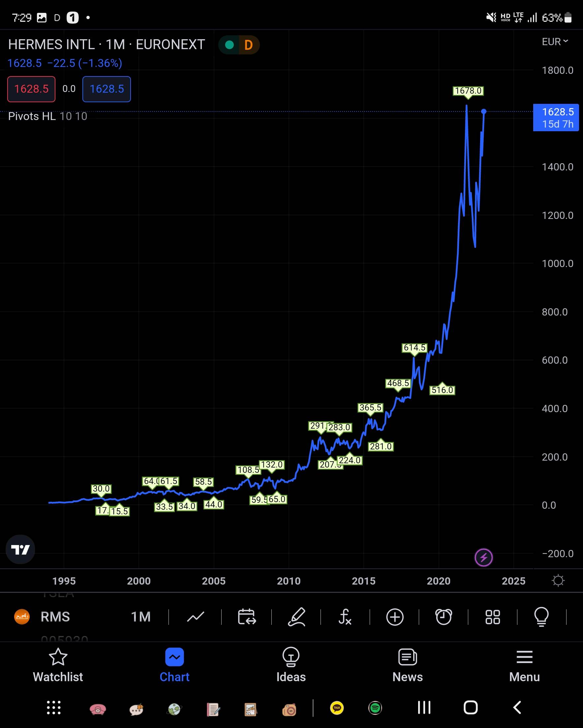The image size is (583, 728).
Task: Tap the lightbulb ideas toolbar icon
Action: tap(541, 617)
